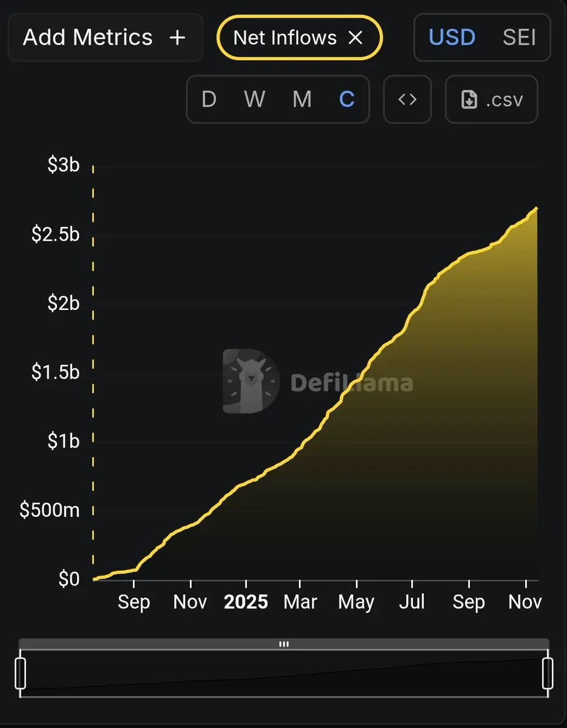This screenshot has width=567, height=728.
Task: Click the chart line peak near Nov
Action: point(536,209)
